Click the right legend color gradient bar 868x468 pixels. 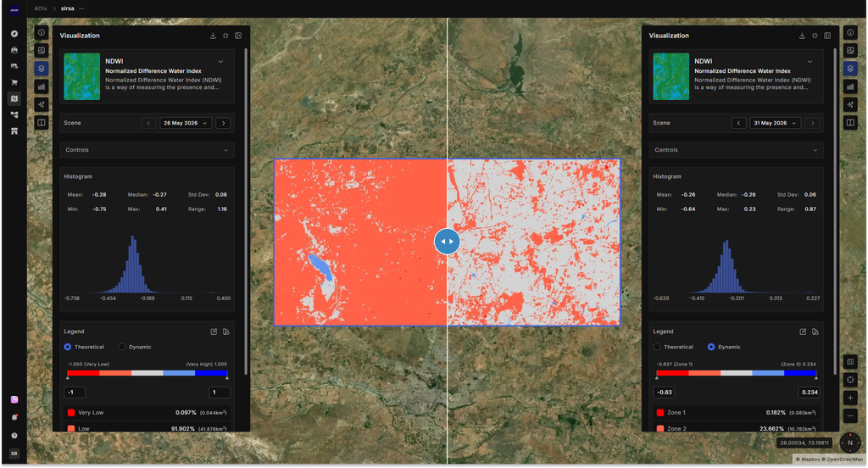[737, 373]
